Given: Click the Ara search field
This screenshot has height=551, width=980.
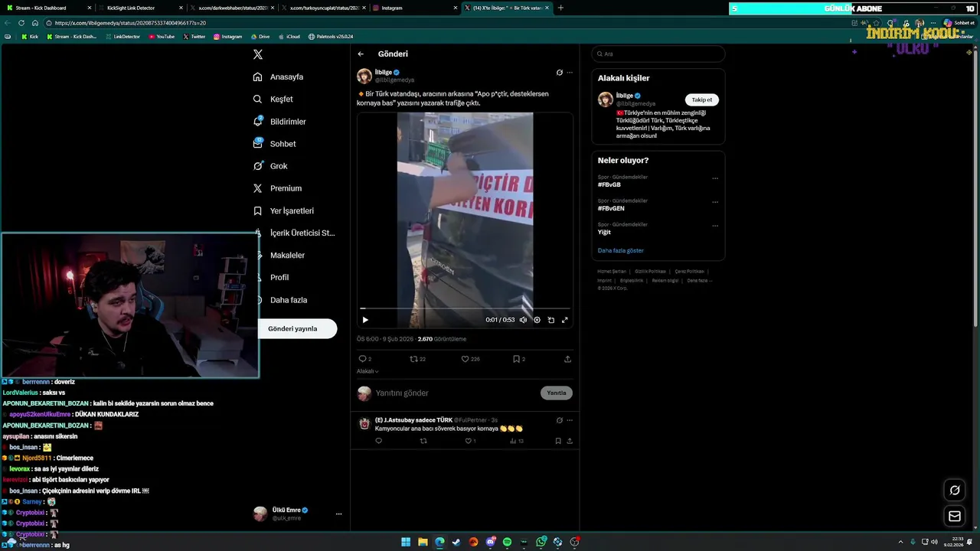Looking at the screenshot, I should (x=658, y=54).
